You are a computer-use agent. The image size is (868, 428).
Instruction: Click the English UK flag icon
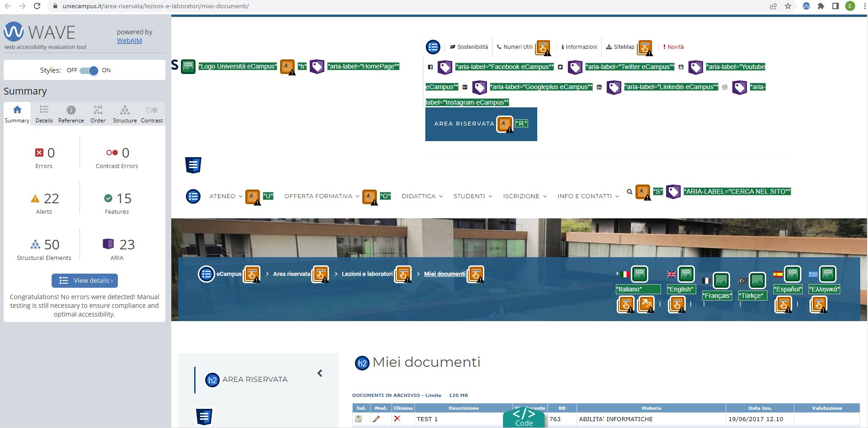tap(671, 274)
